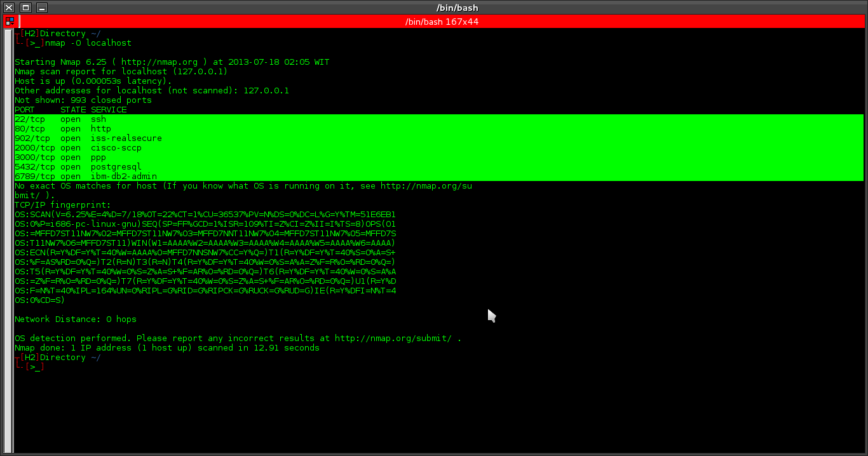Click the colored-squares tab icon on the red bar

point(10,21)
